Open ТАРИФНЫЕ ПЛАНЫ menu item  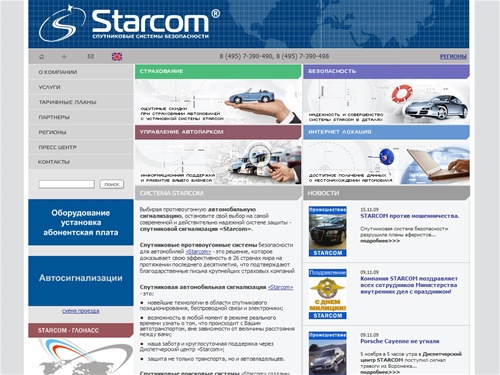point(81,102)
